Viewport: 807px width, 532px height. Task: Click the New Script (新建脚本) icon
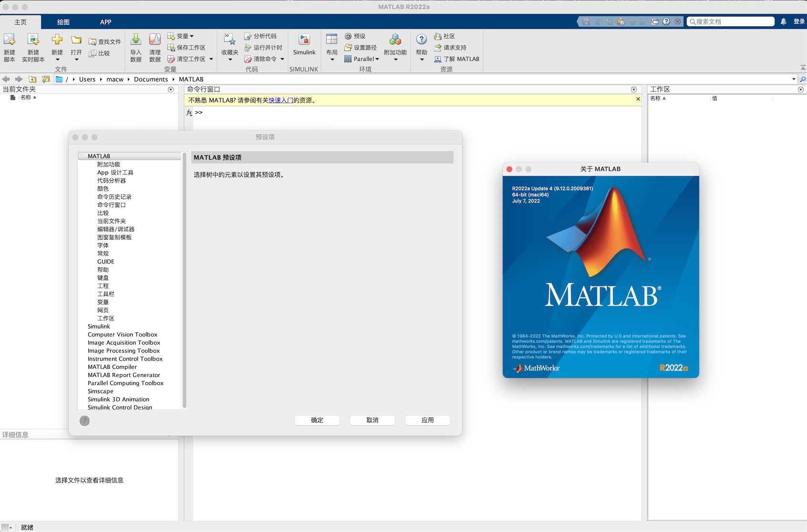coord(10,39)
